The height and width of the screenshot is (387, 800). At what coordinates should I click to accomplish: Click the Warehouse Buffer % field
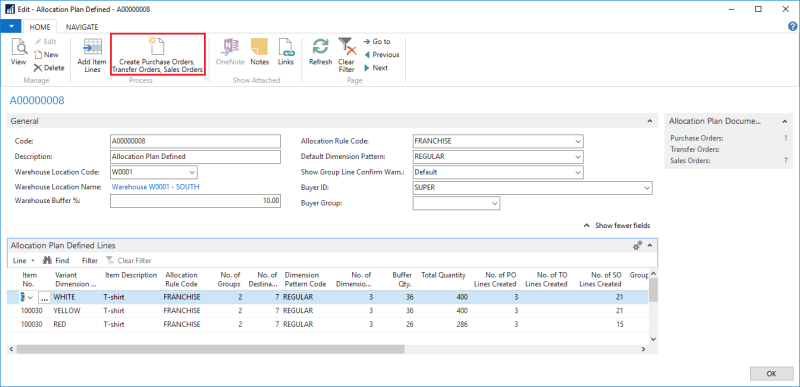(x=195, y=201)
